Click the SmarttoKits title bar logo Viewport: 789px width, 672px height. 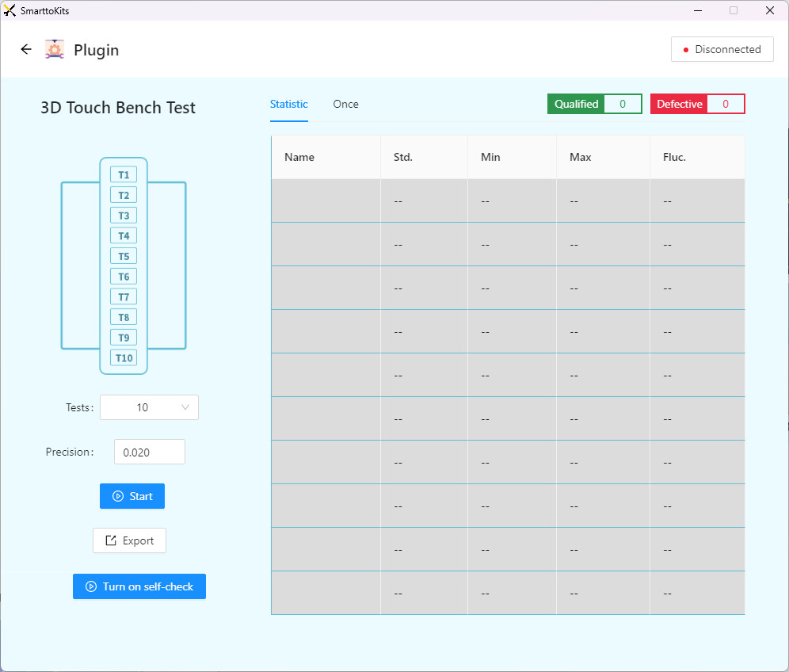[x=10, y=10]
